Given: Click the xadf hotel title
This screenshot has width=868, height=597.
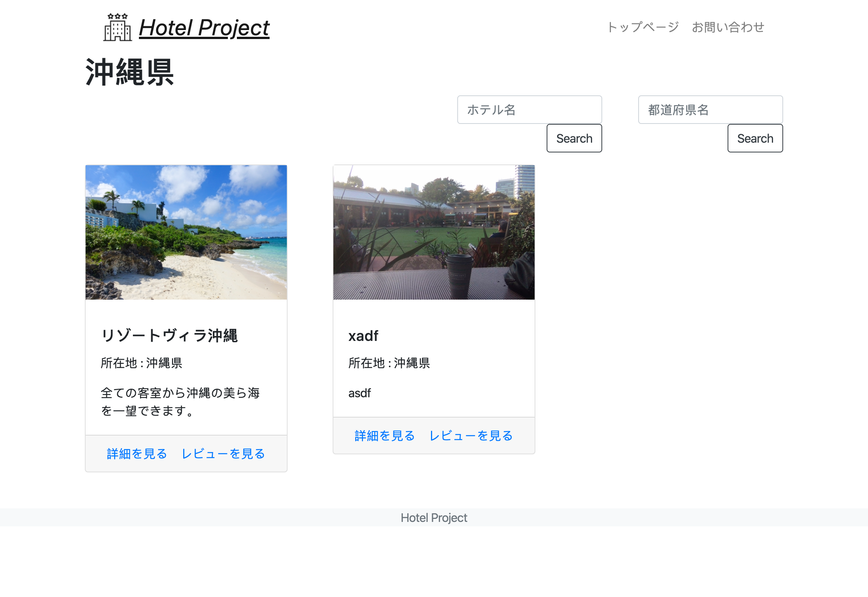Looking at the screenshot, I should pos(363,336).
